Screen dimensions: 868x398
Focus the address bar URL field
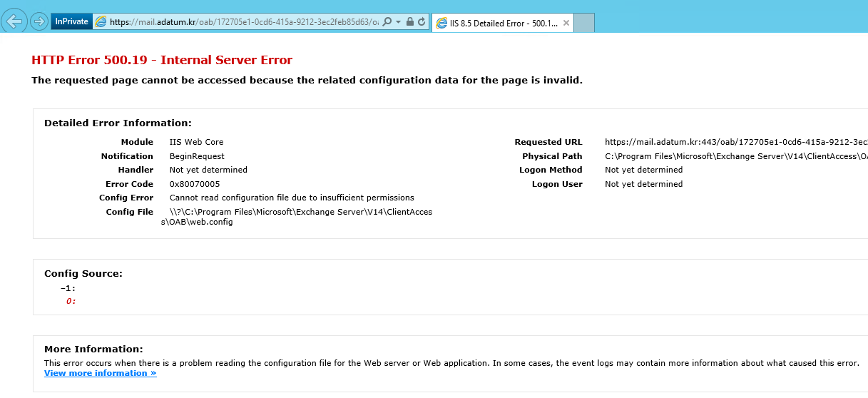point(244,21)
